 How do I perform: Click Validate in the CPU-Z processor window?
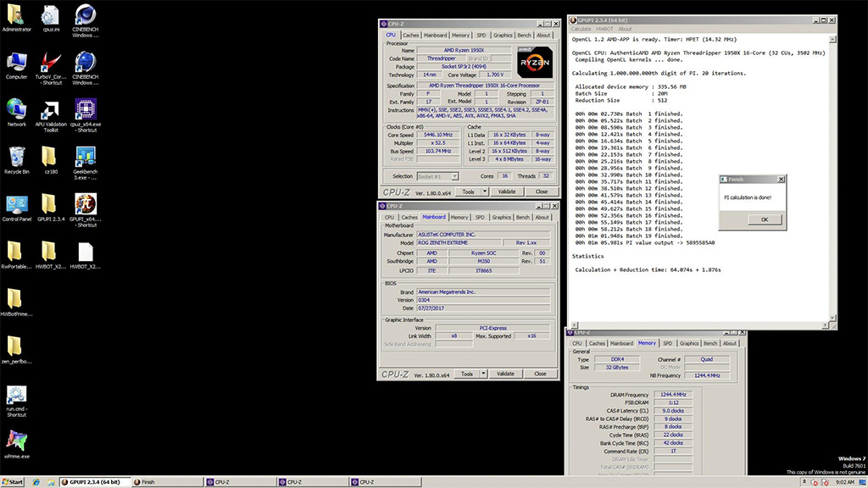click(507, 192)
